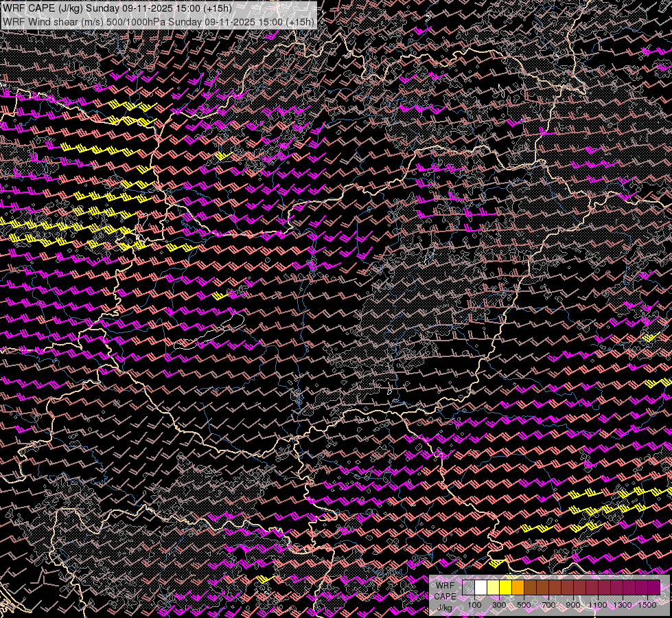Click the brown swatch right of 500
The height and width of the screenshot is (618, 672).
click(x=530, y=587)
